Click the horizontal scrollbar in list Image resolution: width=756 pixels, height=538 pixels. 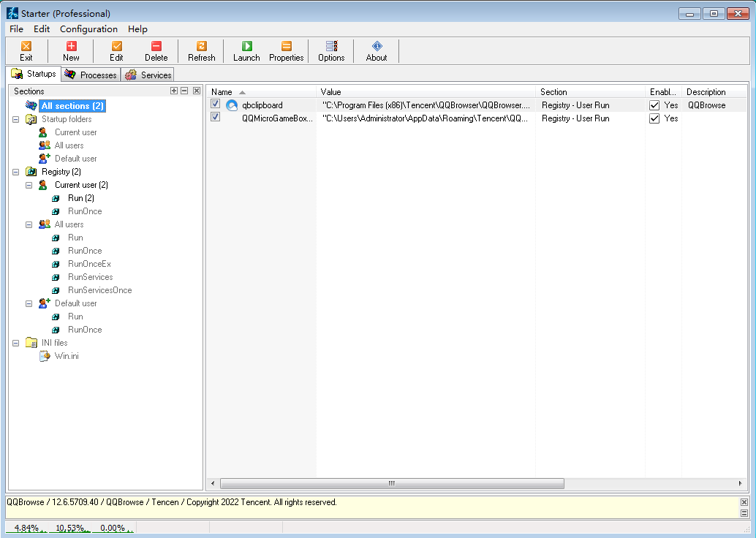tap(392, 484)
